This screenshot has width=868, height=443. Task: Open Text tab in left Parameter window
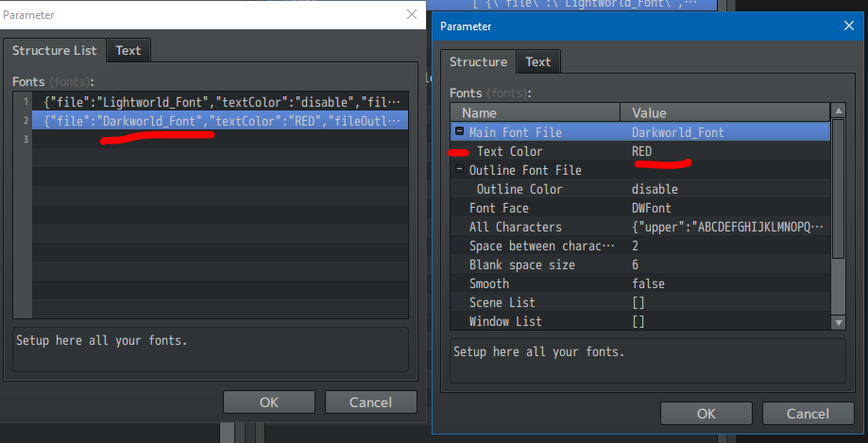click(x=128, y=50)
